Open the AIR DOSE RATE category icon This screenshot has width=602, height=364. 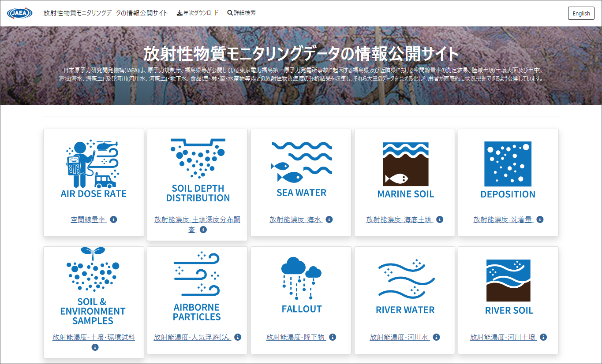click(x=93, y=163)
